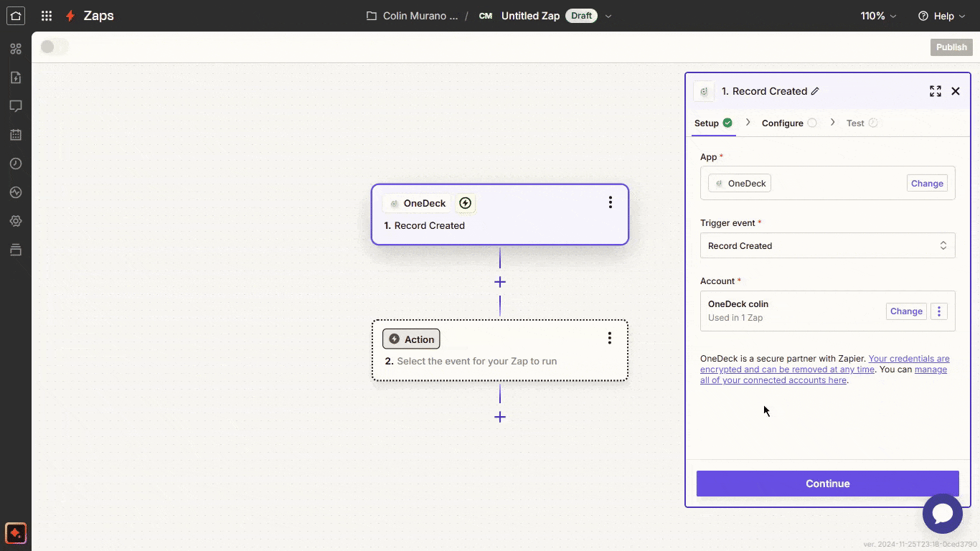Open the chat support bubble

[943, 514]
